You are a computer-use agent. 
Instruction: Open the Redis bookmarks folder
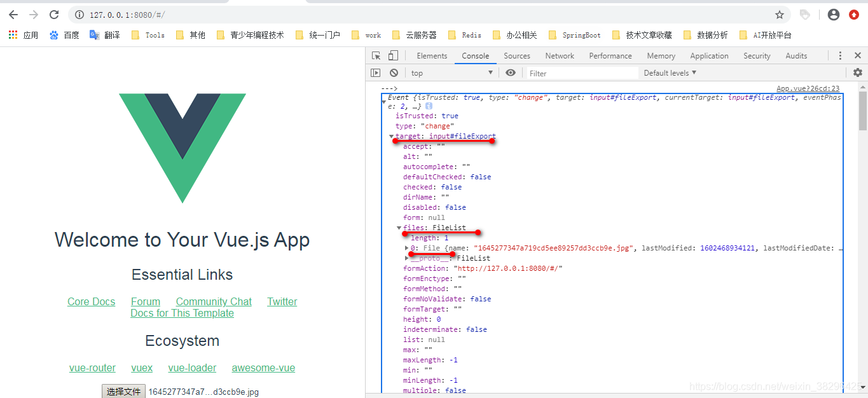pos(465,35)
